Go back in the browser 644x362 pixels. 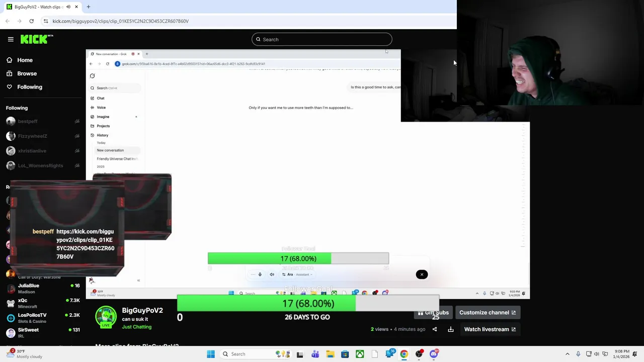click(8, 21)
